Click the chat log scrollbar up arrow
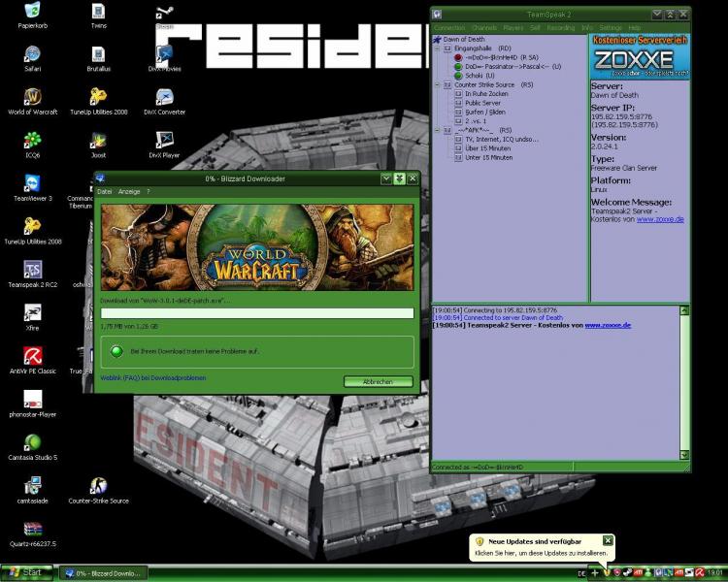728x582 pixels. point(684,311)
